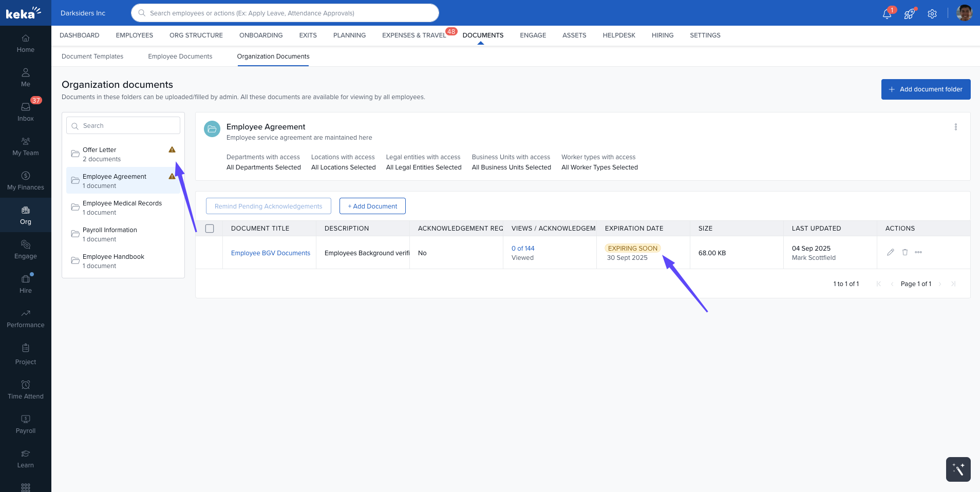Open the Employee BGV Documents link
This screenshot has width=980, height=492.
click(x=270, y=253)
